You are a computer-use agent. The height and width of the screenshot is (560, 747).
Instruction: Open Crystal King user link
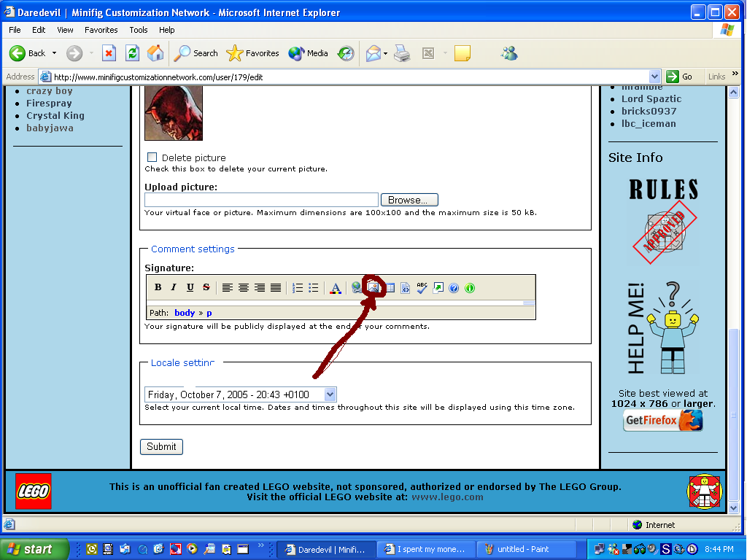[x=55, y=116]
